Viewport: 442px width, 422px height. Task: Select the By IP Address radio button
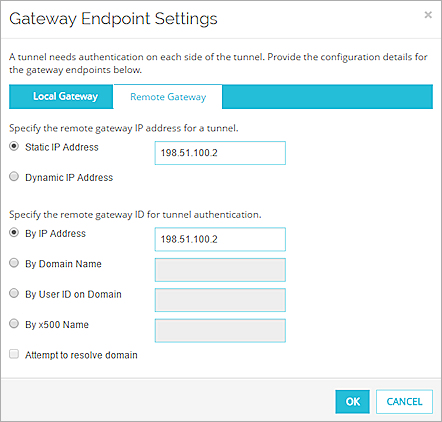click(14, 232)
